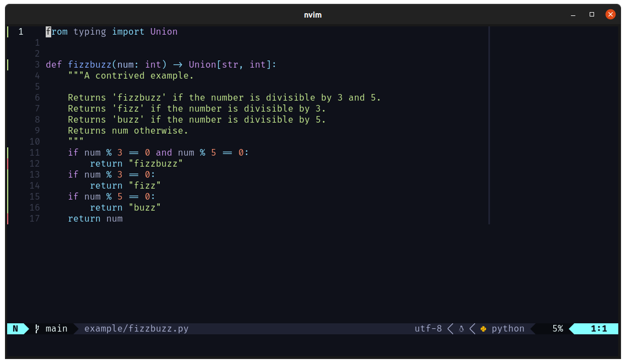Click gutter line number 14
Image resolution: width=626 pixels, height=364 pixels.
35,186
